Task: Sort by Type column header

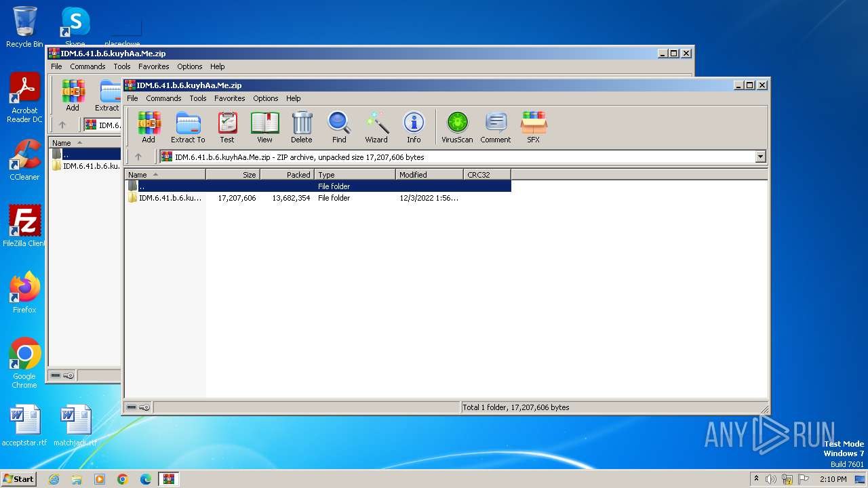Action: coord(355,174)
